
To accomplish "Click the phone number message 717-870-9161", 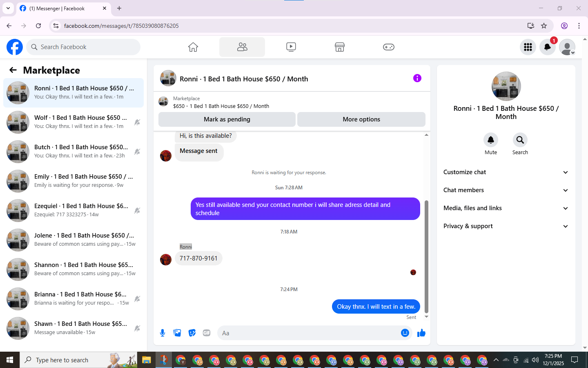I will pos(198,258).
